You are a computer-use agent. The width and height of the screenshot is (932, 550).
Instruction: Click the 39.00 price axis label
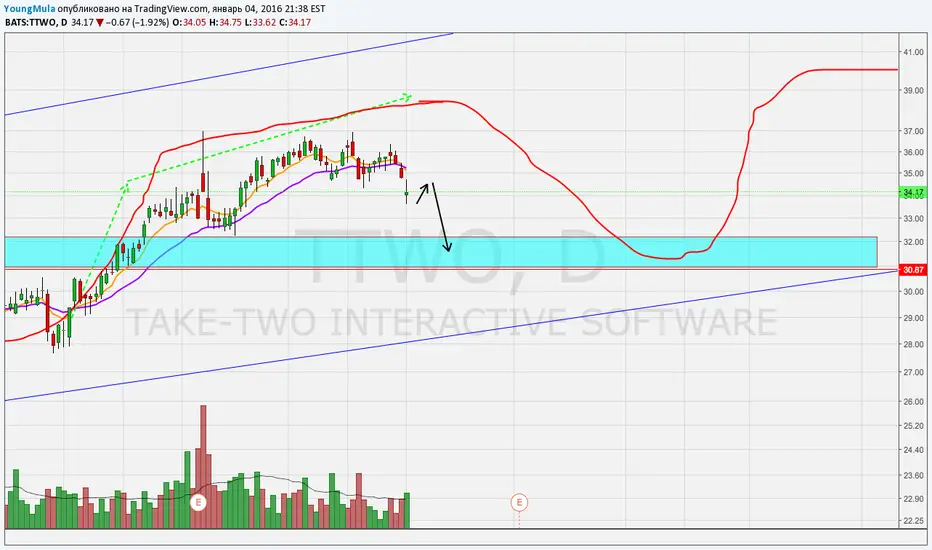pyautogui.click(x=914, y=91)
